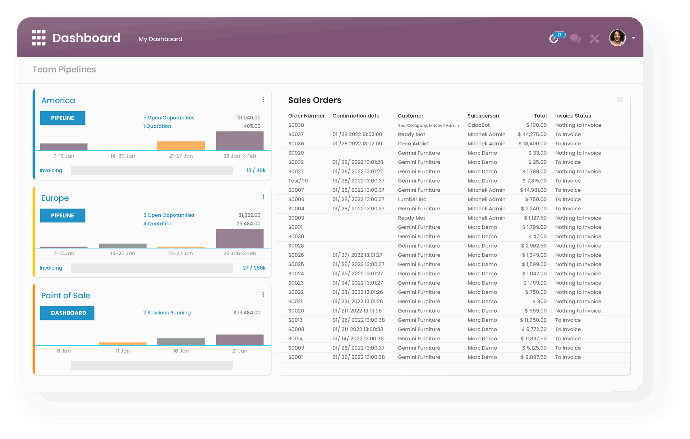
Task: Open the Test/001 order row
Action: coord(453,181)
